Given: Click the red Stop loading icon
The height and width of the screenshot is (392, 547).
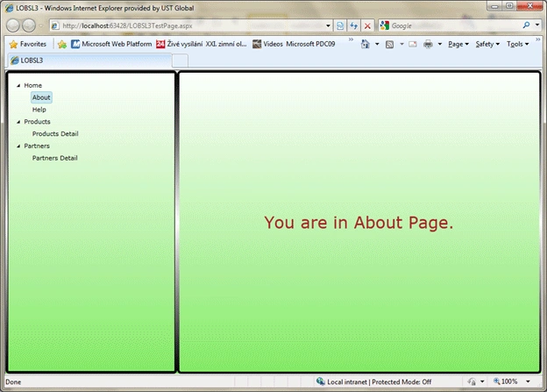Looking at the screenshot, I should pos(367,25).
